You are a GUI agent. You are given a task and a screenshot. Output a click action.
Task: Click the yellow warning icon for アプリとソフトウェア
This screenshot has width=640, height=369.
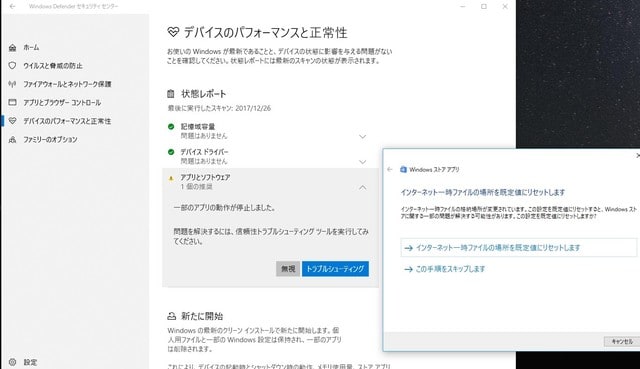(171, 178)
